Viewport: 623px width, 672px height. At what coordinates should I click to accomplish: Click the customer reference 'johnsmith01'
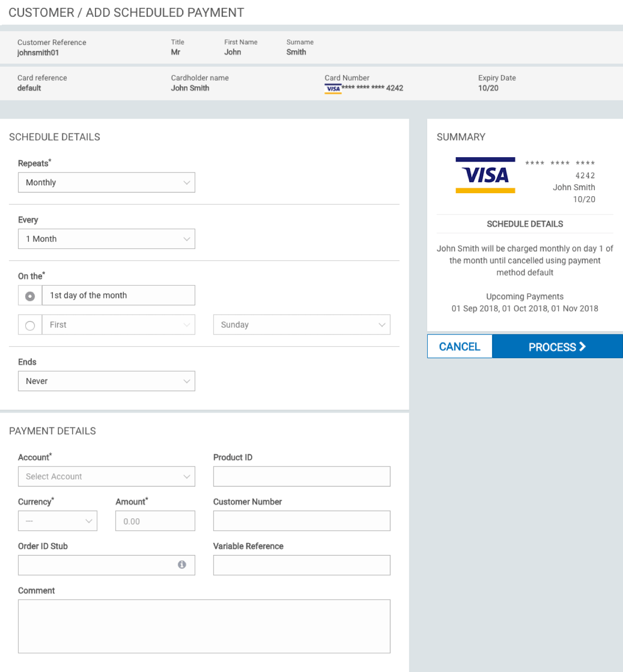[38, 52]
